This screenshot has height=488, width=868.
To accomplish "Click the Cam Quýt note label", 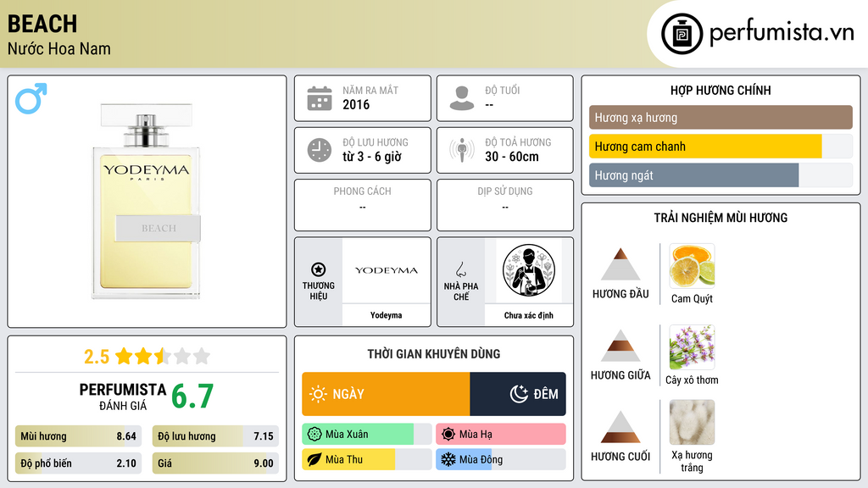I will tap(692, 299).
